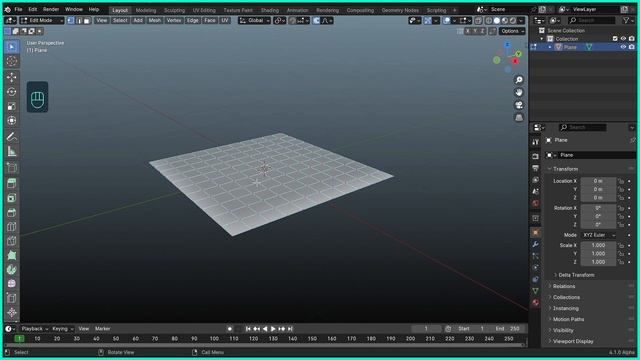Screen dimensions: 640x360
Task: Select the Measure tool
Action: point(12,151)
